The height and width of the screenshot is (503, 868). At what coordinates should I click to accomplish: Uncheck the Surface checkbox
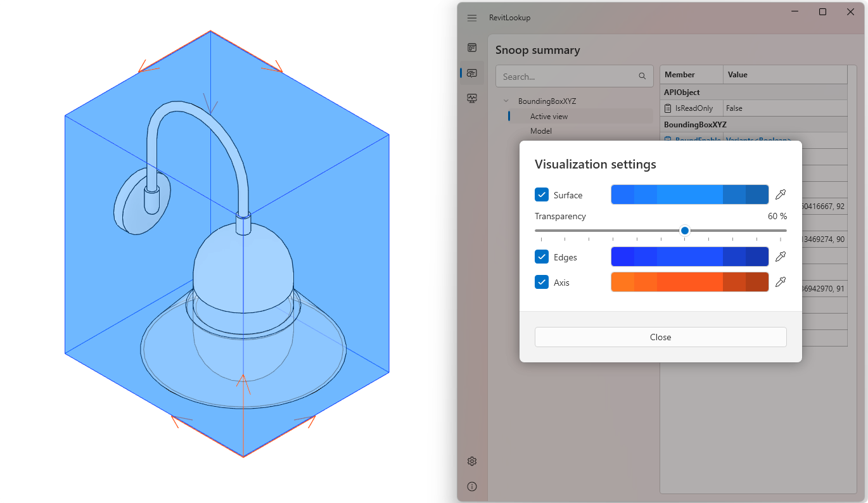[542, 194]
